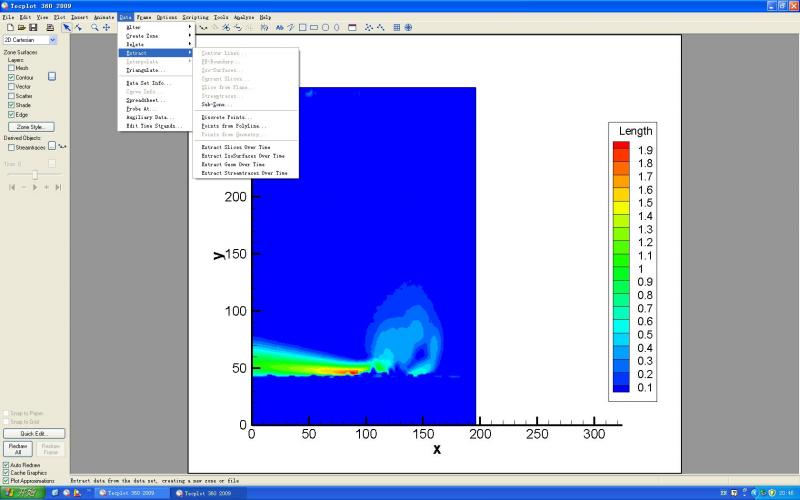The image size is (800, 500).
Task: Select Extract IsoSurfaces Over Time
Action: pos(246,156)
